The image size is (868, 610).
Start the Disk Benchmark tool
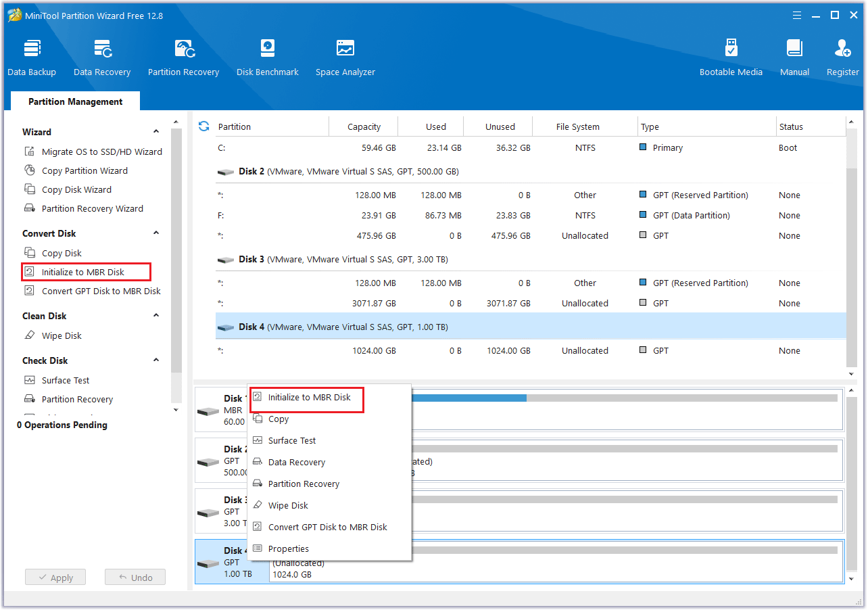point(268,57)
